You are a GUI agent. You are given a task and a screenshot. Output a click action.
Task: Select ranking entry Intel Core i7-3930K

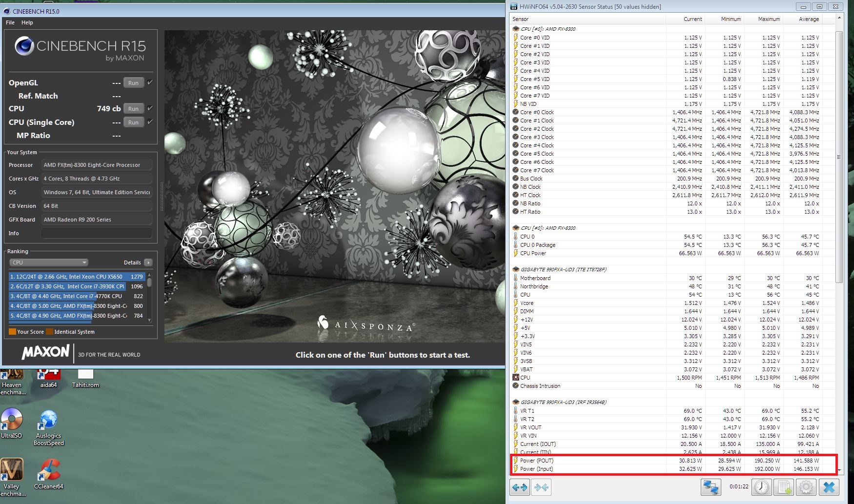[x=77, y=286]
